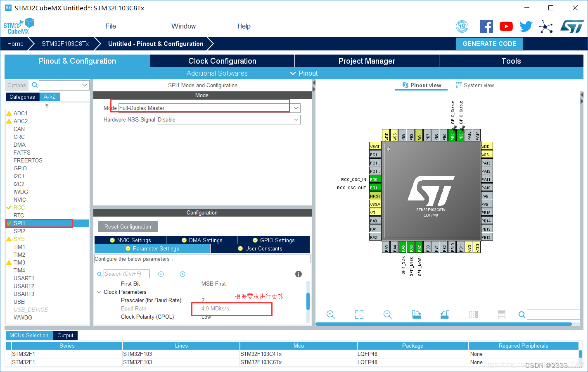Fit the chip to the screen
Viewport: 588px width, 372px height.
point(359,315)
